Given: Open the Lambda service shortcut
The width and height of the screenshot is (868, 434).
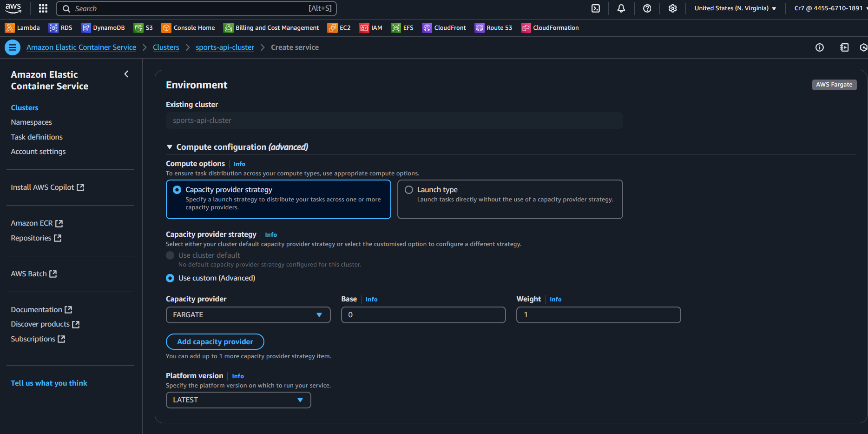Looking at the screenshot, I should click(x=22, y=28).
